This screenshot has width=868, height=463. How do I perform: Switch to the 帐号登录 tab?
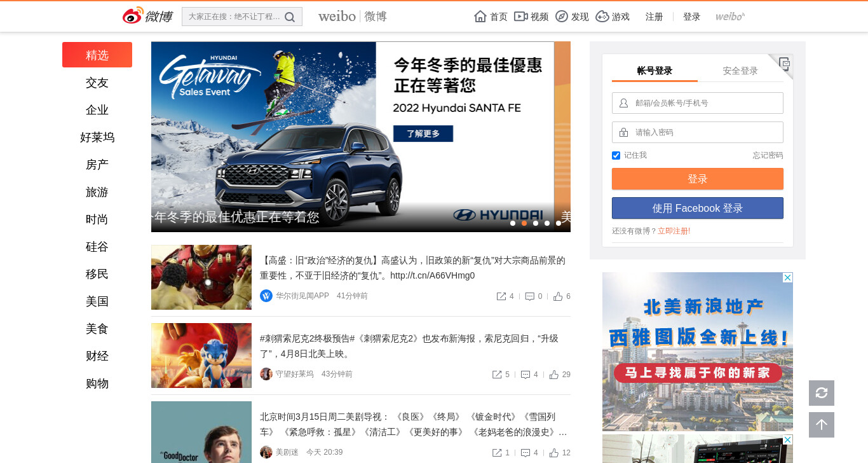coord(654,71)
